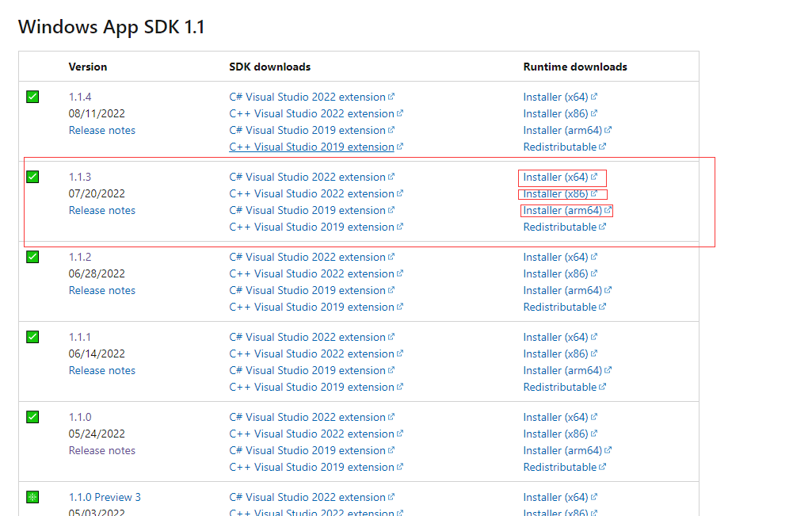Viewport: 812px width, 516px height.
Task: Download the Preview 3 Installer (x64) runtime
Action: pos(560,497)
